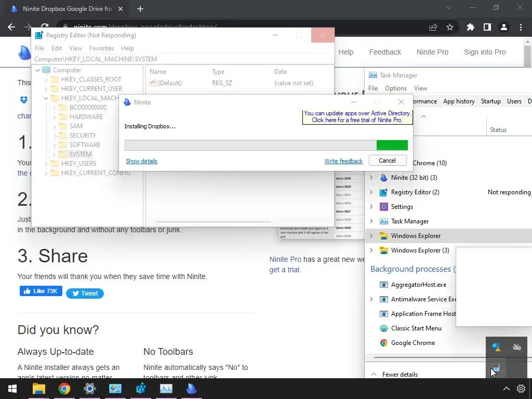Viewport: 532px width, 399px height.
Task: Open Task Manager's Options menu
Action: (x=395, y=88)
